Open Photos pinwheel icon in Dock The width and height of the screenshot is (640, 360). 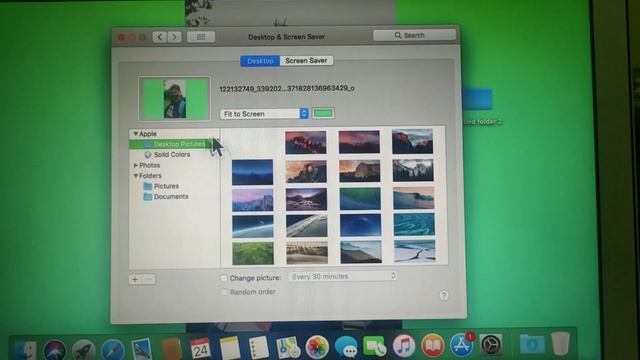pyautogui.click(x=317, y=347)
